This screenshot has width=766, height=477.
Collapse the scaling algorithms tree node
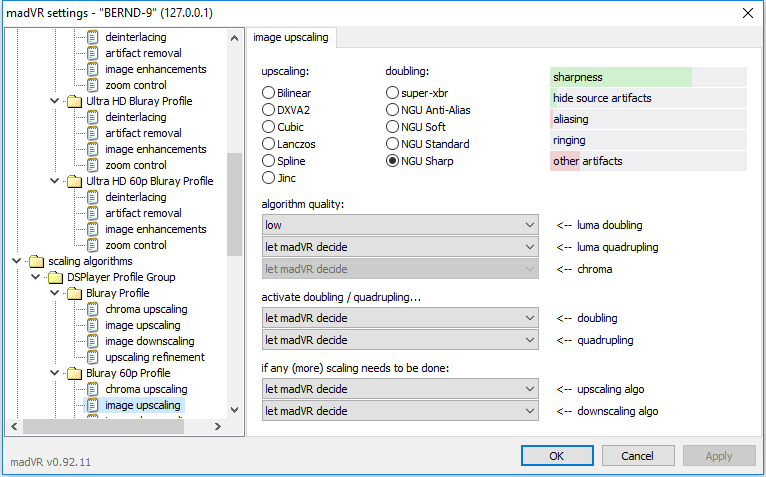(16, 261)
